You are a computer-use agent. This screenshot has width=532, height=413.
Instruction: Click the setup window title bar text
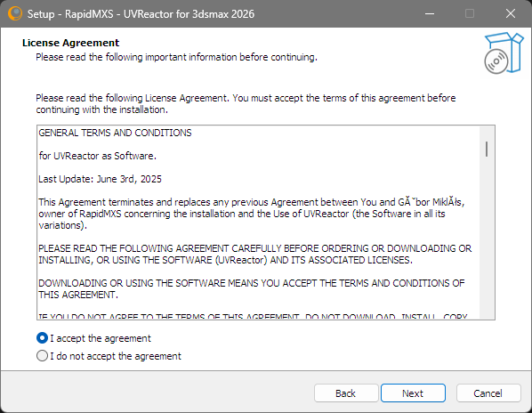(x=141, y=14)
